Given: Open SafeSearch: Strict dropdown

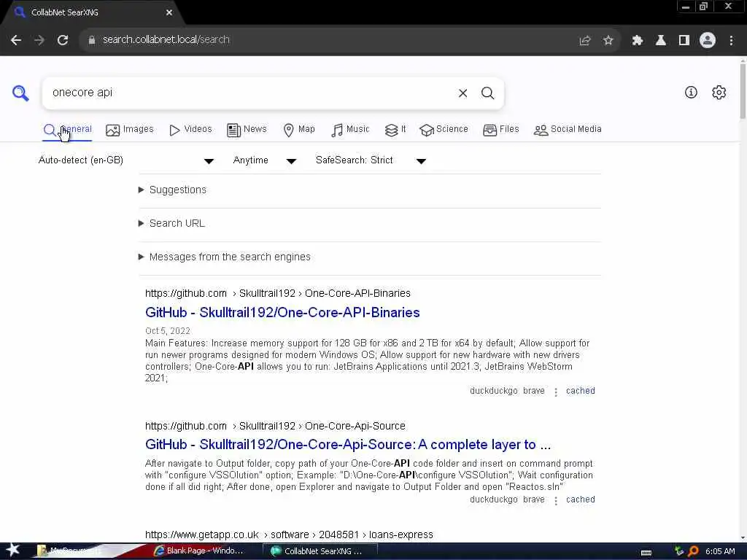Looking at the screenshot, I should coord(371,160).
